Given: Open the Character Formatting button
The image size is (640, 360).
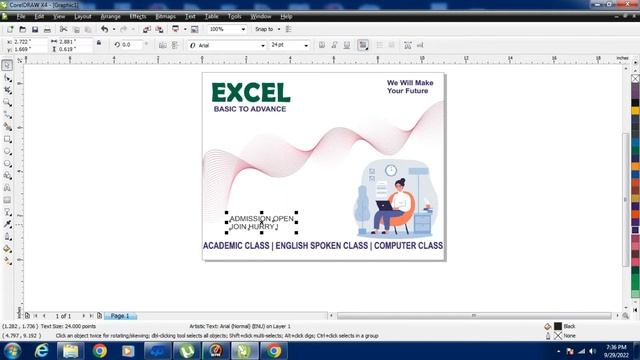Looking at the screenshot, I should [x=408, y=45].
